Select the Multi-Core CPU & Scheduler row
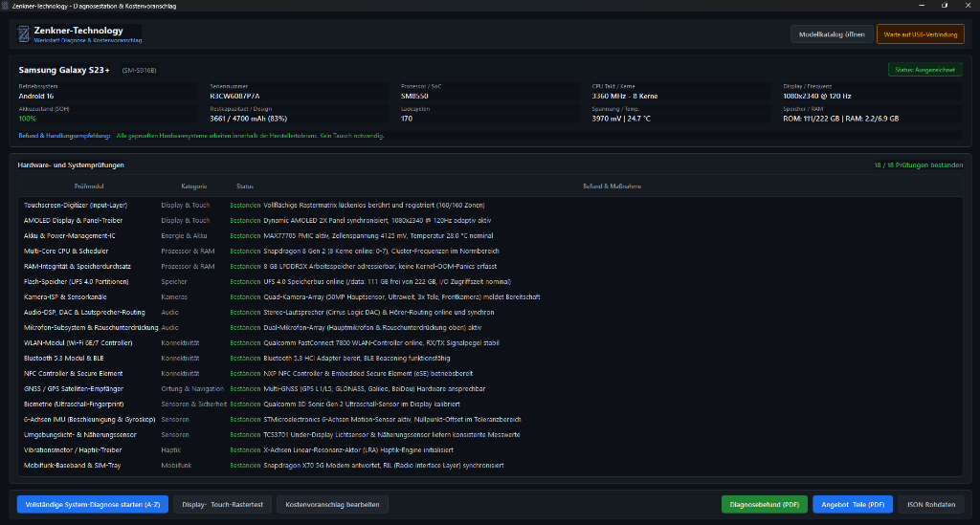Screen dimensions: 980x525 click(490, 251)
